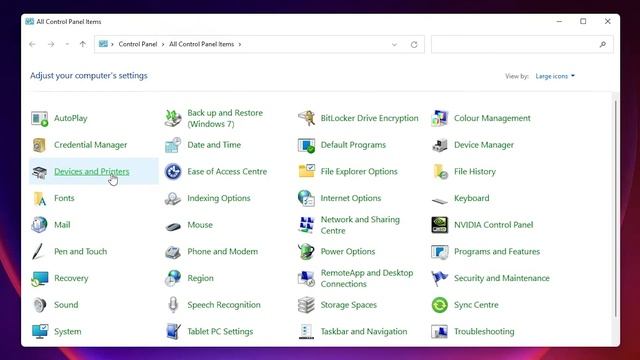Click the Keyboard text link
Screen dimensions: 640x360
(x=471, y=198)
